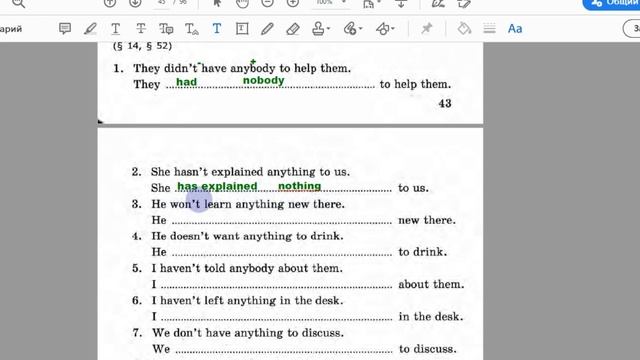Click sentence 'He doesn't want anything to drink.'

[x=247, y=236]
